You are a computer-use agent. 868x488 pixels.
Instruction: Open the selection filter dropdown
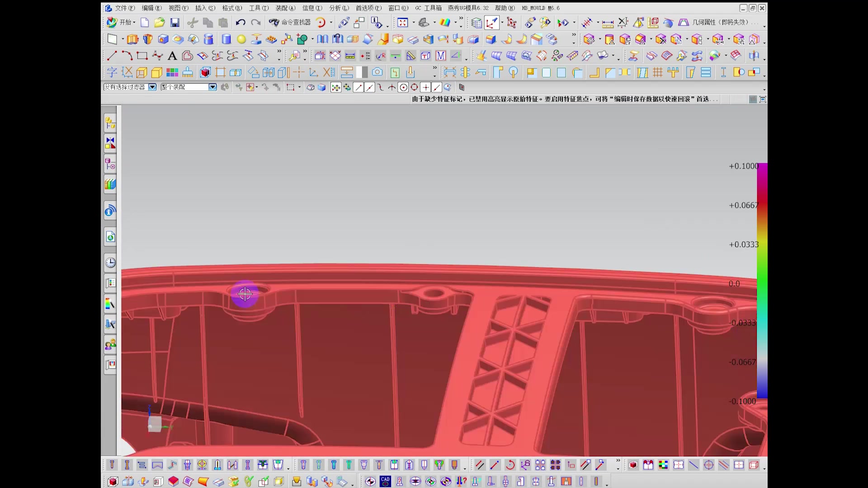152,87
